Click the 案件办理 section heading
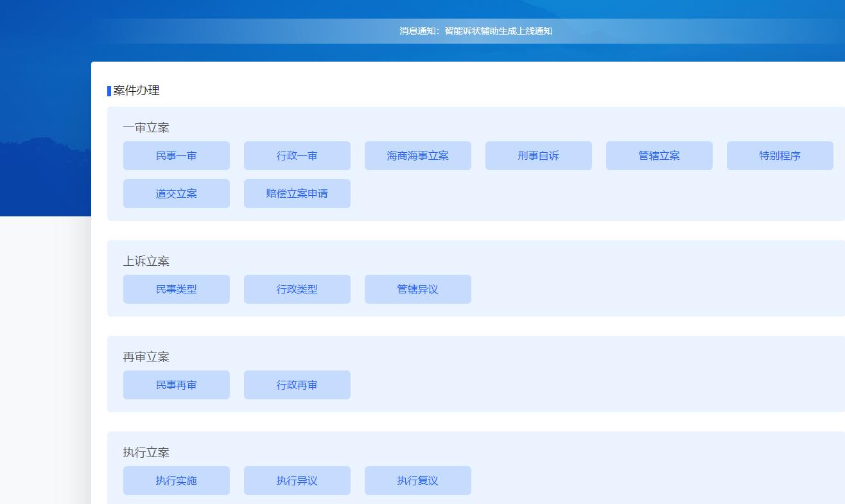Screen dimensions: 845x504 (136, 91)
